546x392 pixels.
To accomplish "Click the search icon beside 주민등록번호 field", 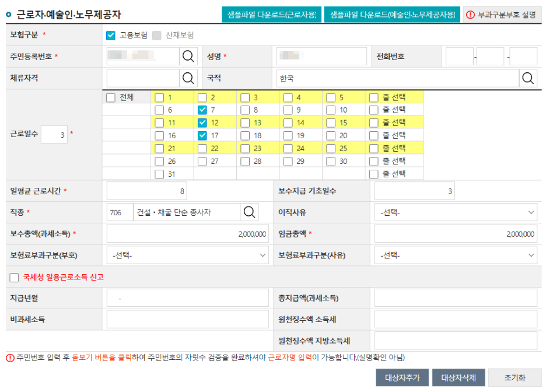I will 188,57.
